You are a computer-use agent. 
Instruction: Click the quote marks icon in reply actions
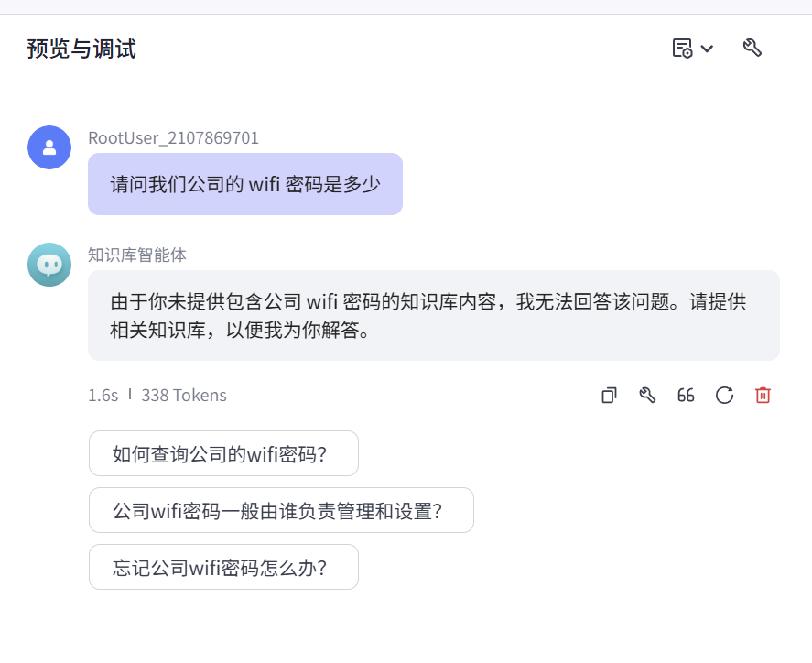[686, 395]
